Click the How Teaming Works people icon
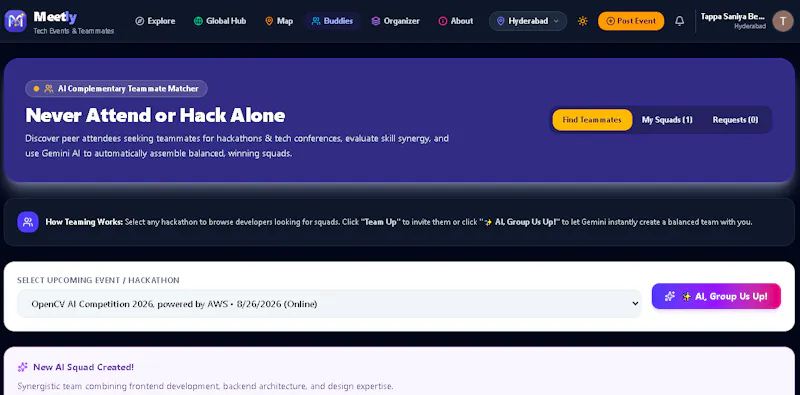Screen dimensions: 800x395 (x=28, y=222)
